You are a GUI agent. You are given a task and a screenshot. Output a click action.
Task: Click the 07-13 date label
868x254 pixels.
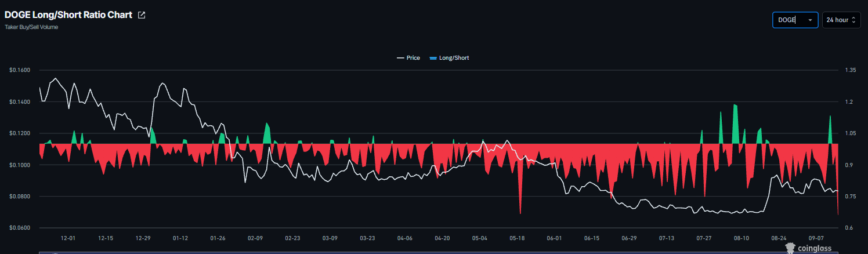(x=667, y=238)
